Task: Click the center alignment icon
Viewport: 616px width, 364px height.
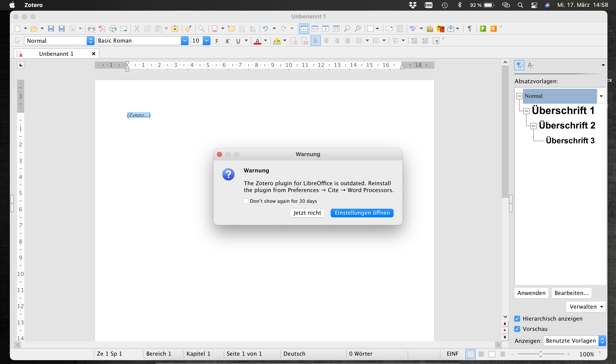Action: pos(326,41)
